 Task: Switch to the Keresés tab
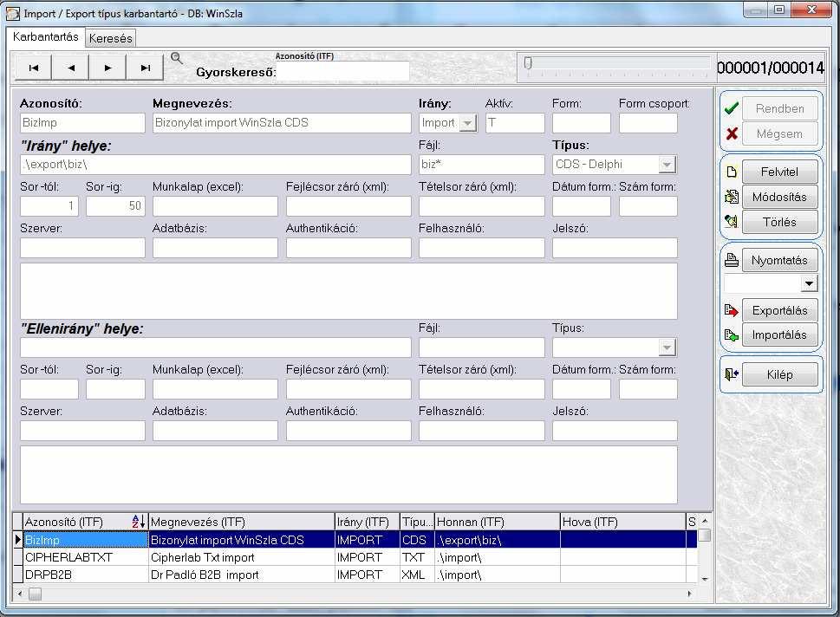[x=110, y=38]
